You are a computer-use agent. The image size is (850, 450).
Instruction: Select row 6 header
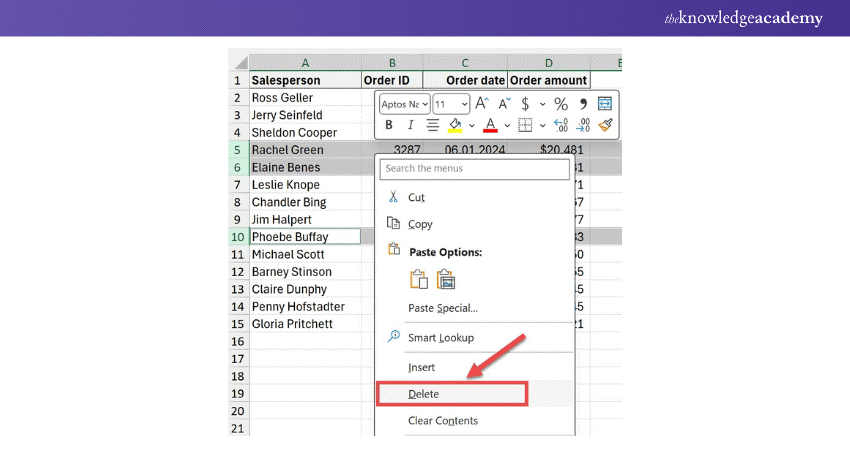point(237,167)
